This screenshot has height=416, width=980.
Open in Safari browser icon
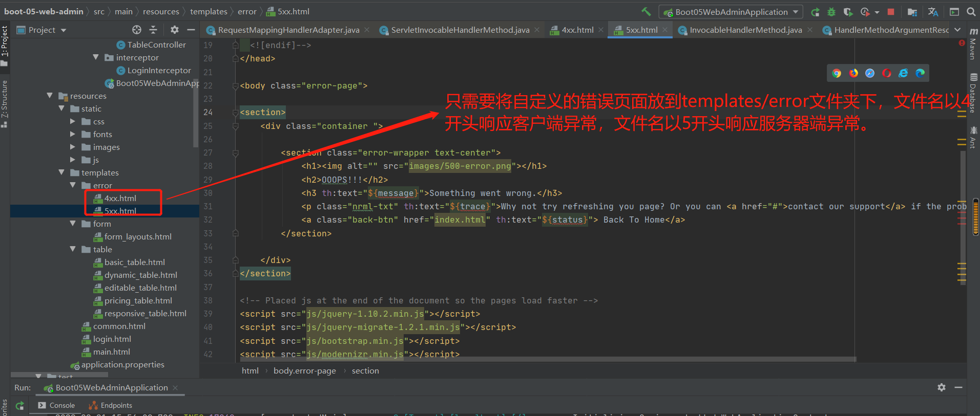[x=870, y=73]
